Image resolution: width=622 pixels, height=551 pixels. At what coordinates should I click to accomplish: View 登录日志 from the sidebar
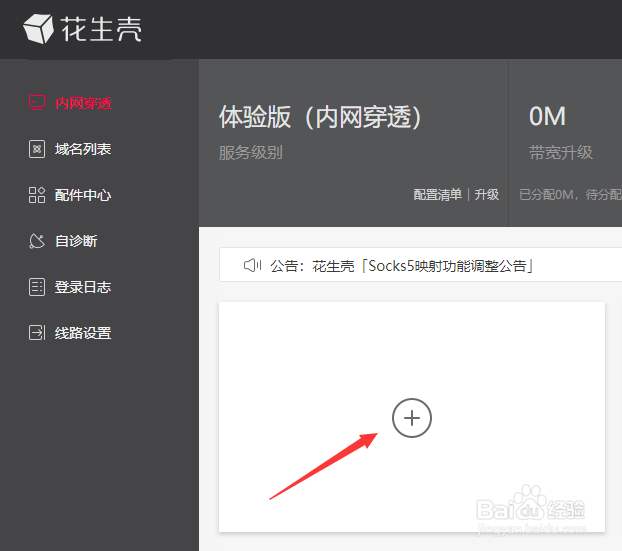click(83, 287)
